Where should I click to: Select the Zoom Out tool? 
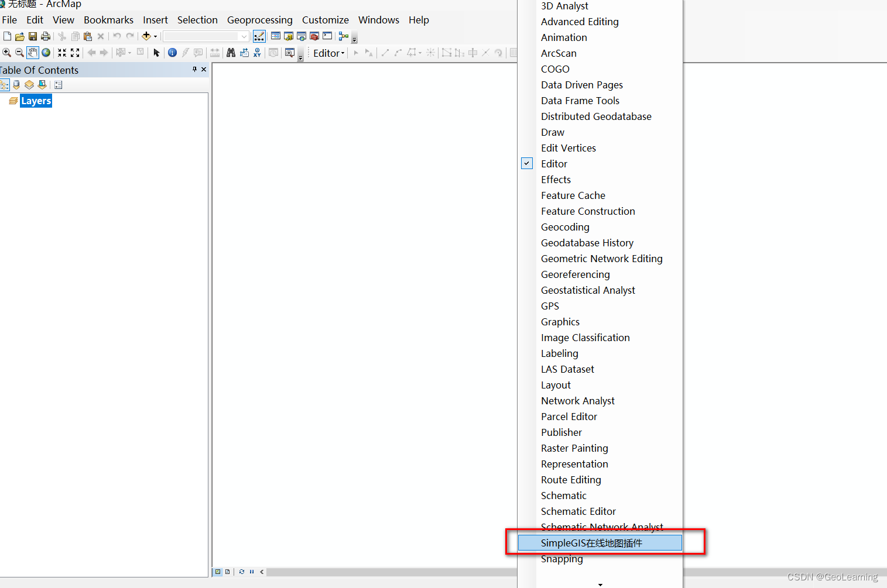tap(19, 53)
